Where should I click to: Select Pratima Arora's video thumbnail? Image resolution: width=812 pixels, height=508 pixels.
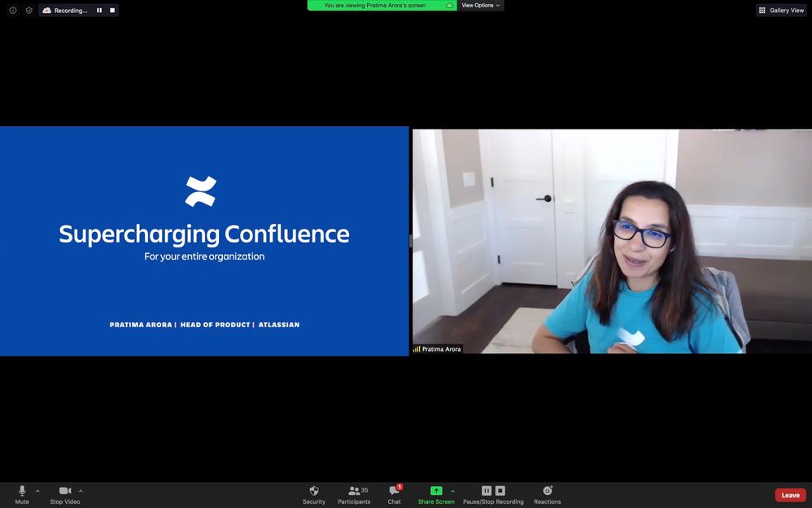(x=612, y=242)
